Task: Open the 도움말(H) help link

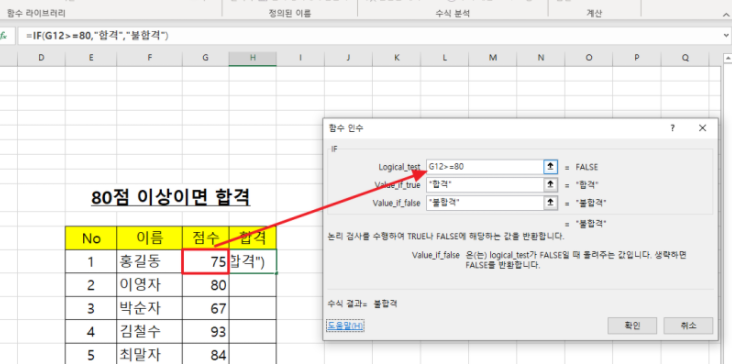Action: click(345, 325)
